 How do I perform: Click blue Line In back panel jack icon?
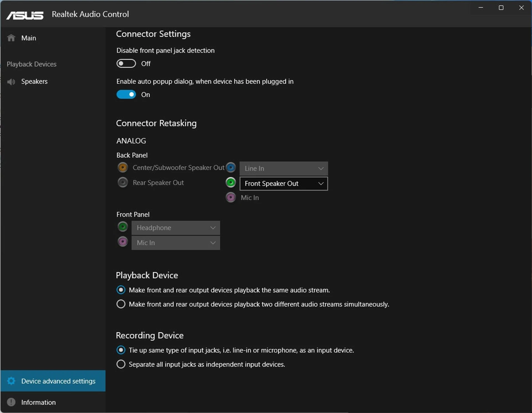click(231, 167)
